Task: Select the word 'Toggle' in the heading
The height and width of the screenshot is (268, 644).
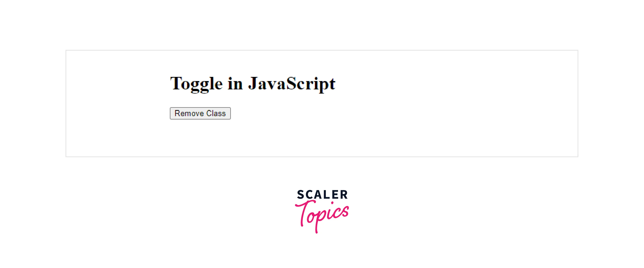Action: coord(196,84)
